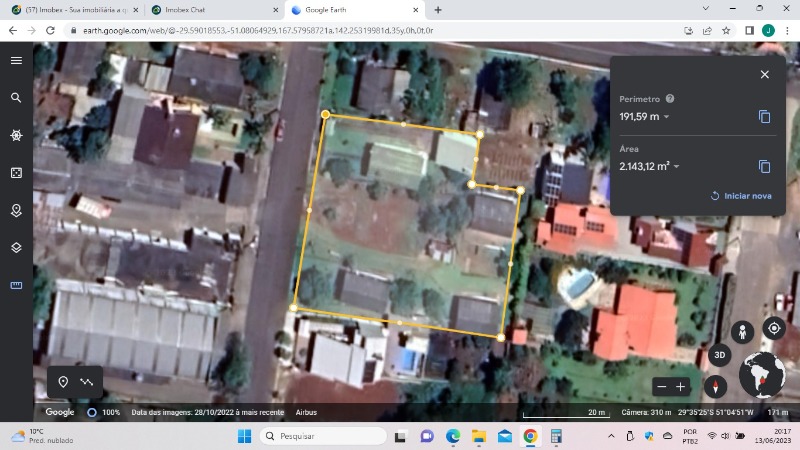Click Iniciar nova to start new measurement
The height and width of the screenshot is (450, 800).
[741, 196]
